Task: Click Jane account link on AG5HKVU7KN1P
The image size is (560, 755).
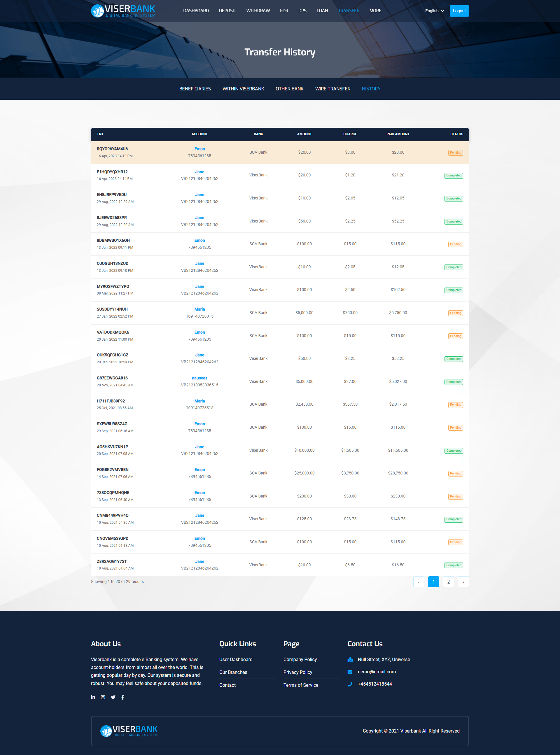Action: (199, 446)
